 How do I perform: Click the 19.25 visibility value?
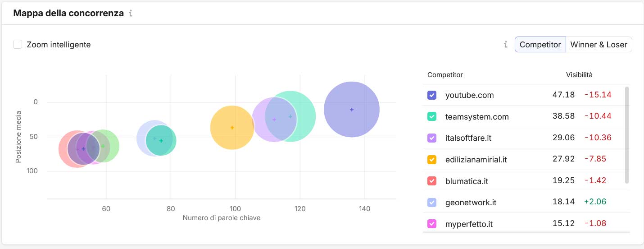[x=563, y=181]
